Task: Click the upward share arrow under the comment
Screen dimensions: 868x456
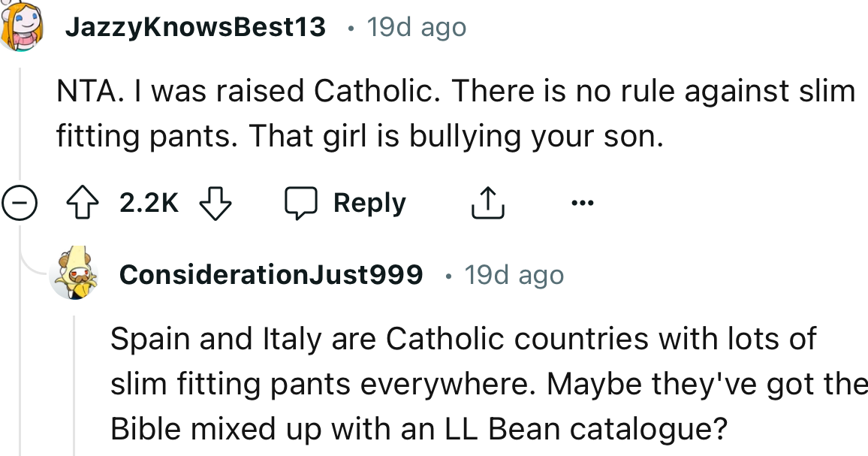Action: click(x=488, y=202)
